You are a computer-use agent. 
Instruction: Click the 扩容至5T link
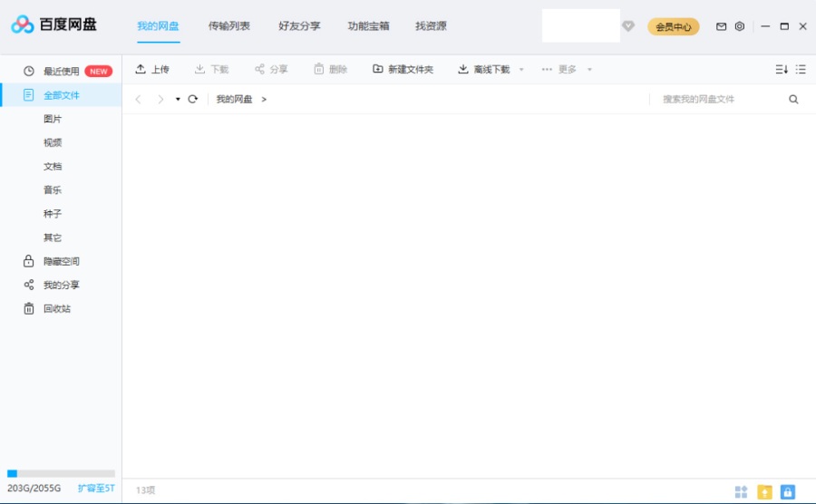[96, 489]
